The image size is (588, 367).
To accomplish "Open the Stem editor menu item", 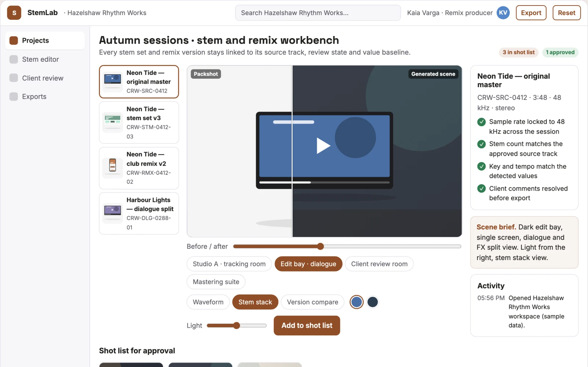I will (x=45, y=59).
